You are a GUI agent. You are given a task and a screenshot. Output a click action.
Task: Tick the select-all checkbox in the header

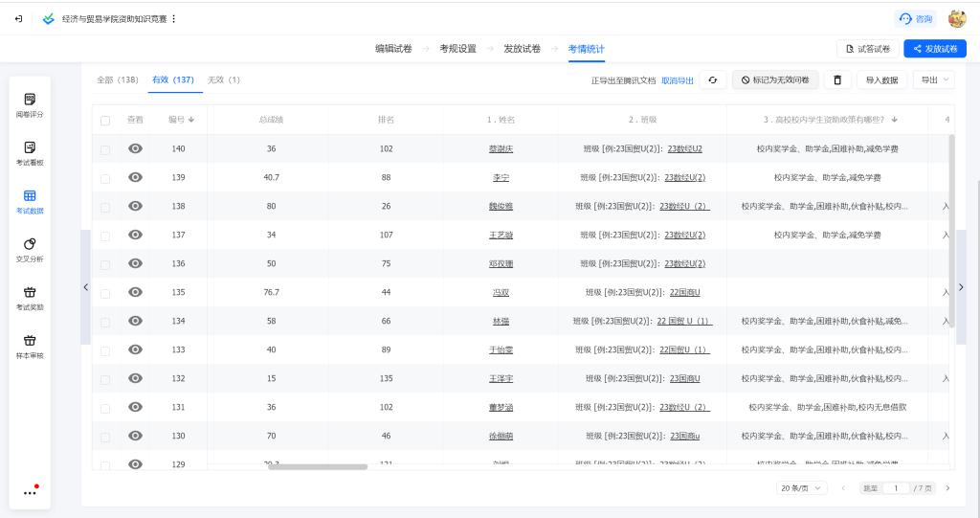(105, 120)
